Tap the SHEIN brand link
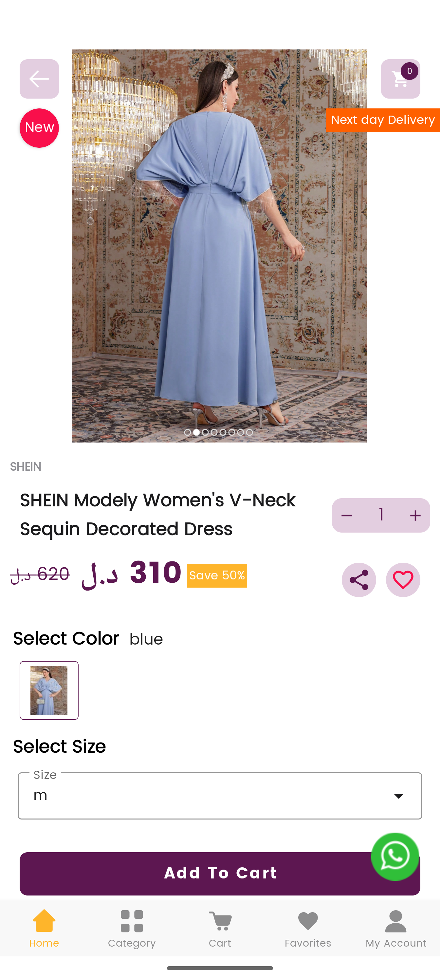The height and width of the screenshot is (980, 440). 26,467
